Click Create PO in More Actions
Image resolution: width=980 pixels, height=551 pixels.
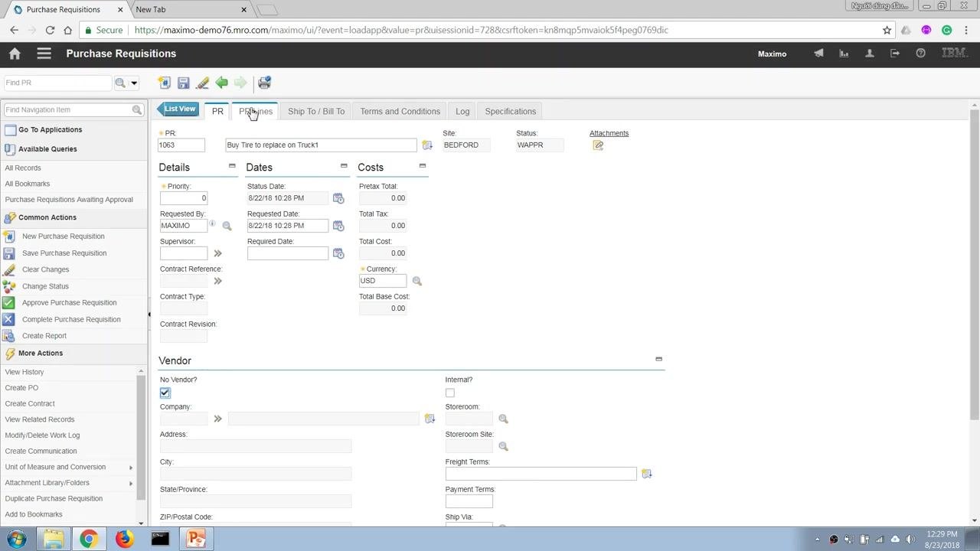(21, 388)
